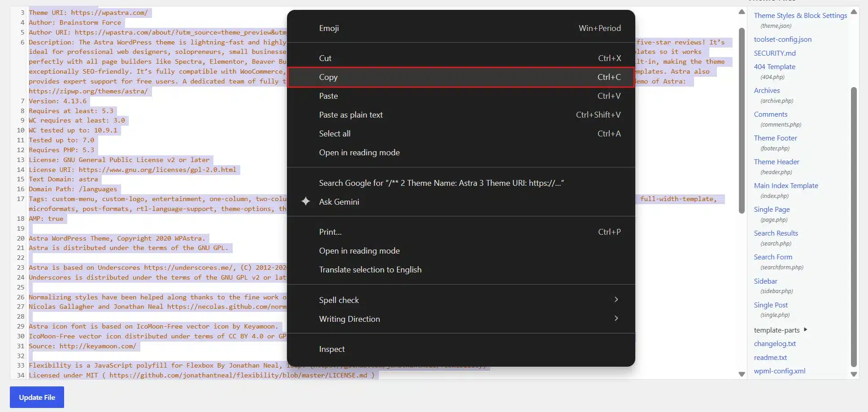Open Theme Footer file
This screenshot has width=868, height=412.
(775, 138)
